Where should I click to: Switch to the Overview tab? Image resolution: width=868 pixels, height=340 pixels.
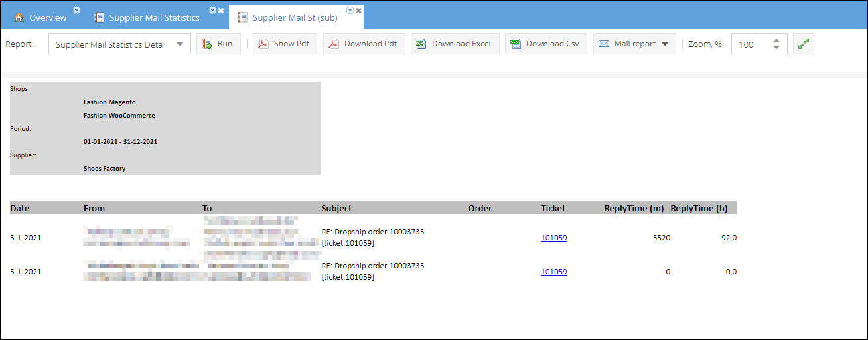(x=48, y=17)
